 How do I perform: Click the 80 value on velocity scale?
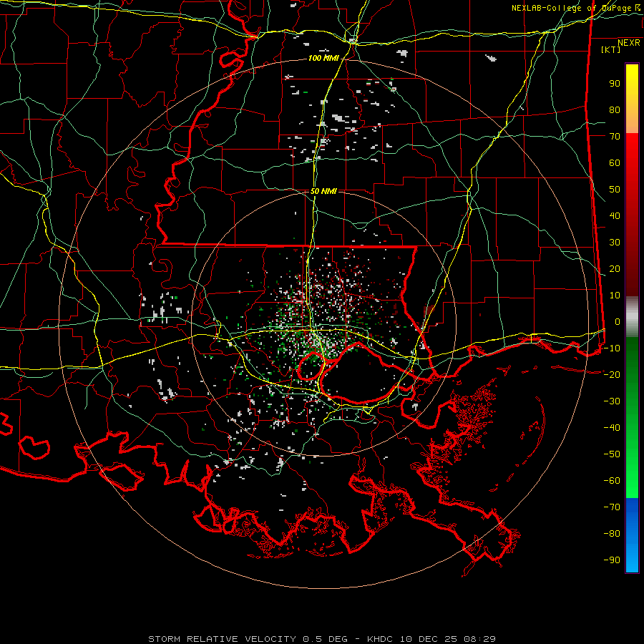pyautogui.click(x=615, y=110)
